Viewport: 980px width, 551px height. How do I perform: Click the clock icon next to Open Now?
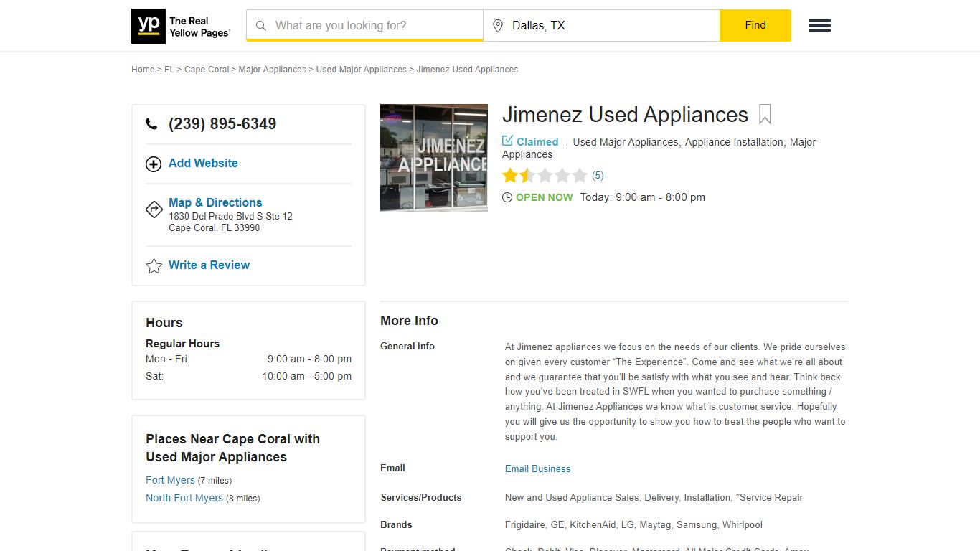pos(507,197)
